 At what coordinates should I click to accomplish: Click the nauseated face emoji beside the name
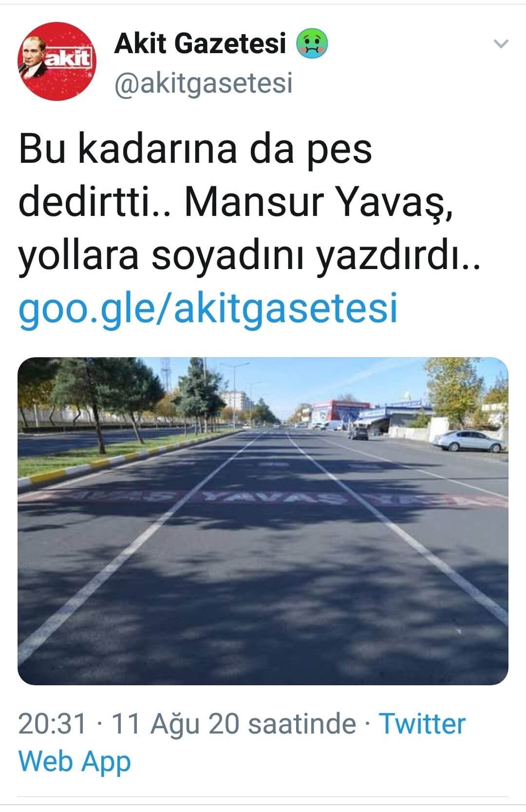pos(312,44)
